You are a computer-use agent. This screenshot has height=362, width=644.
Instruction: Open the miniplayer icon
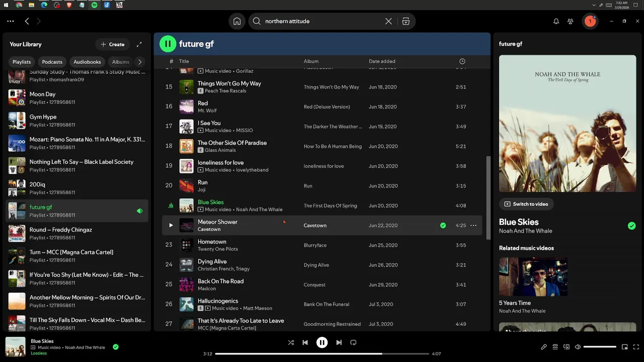[625, 347]
